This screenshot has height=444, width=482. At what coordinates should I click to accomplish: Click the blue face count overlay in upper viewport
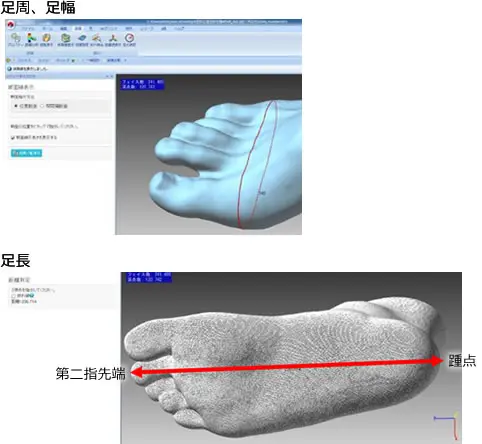143,84
